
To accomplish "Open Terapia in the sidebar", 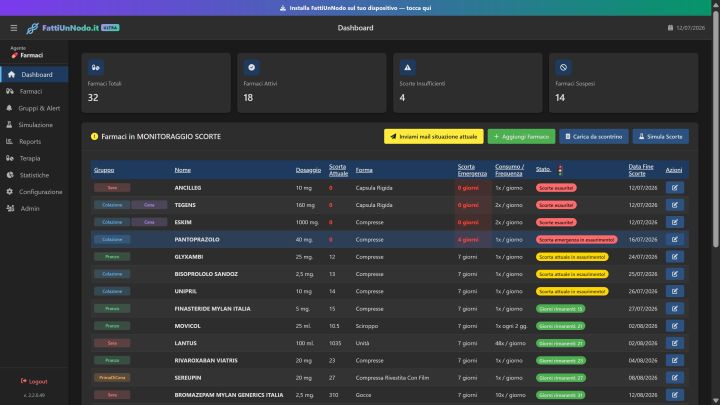I will click(34, 158).
